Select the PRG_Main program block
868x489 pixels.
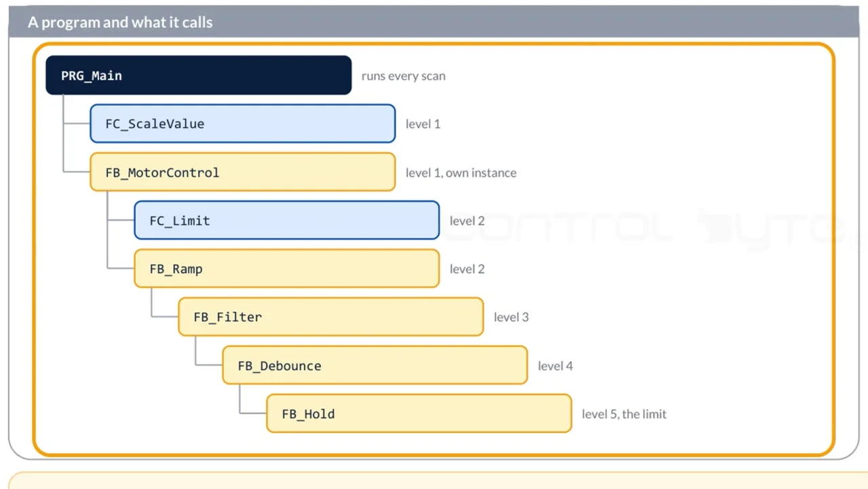click(199, 75)
